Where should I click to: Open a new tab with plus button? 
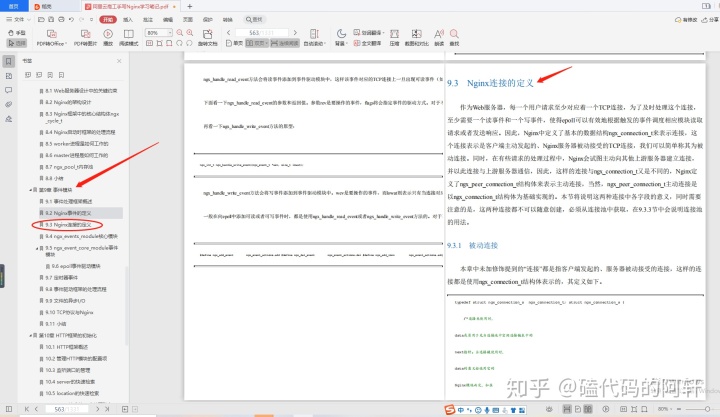(189, 6)
